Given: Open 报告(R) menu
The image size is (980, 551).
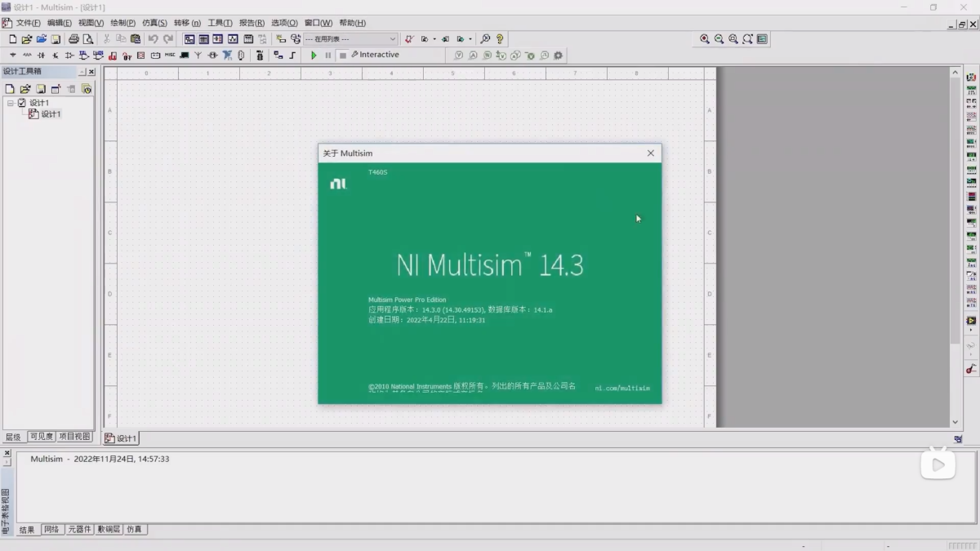Looking at the screenshot, I should click(x=252, y=23).
